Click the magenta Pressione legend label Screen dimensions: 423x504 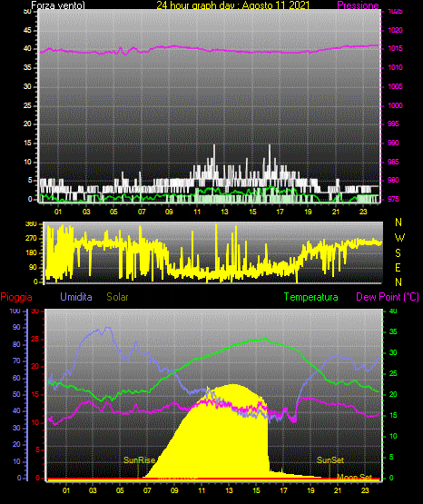click(358, 5)
